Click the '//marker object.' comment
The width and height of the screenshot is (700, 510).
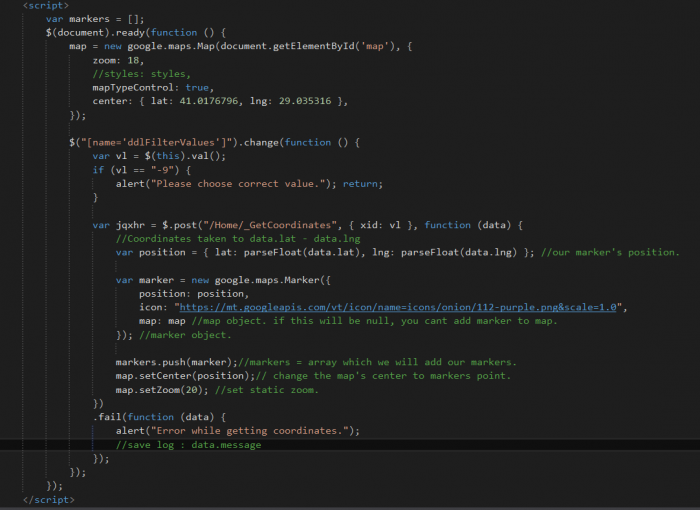(185, 335)
